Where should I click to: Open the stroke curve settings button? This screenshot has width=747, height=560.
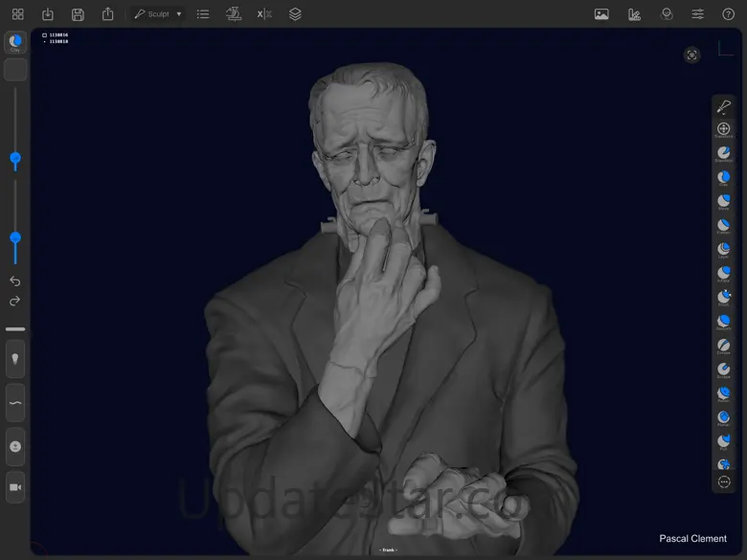[x=15, y=403]
